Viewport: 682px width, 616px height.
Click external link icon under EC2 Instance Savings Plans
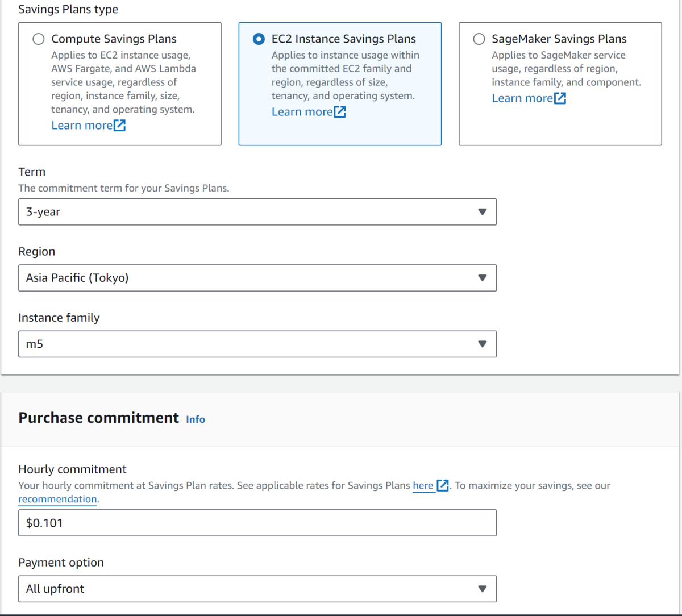340,112
